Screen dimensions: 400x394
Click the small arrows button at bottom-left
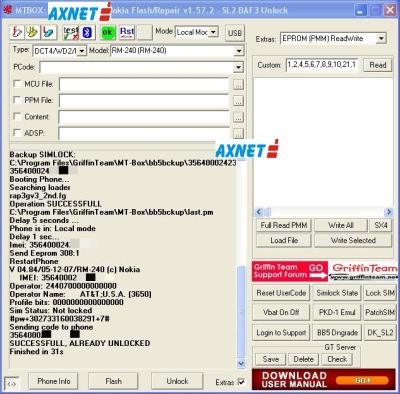[12, 384]
